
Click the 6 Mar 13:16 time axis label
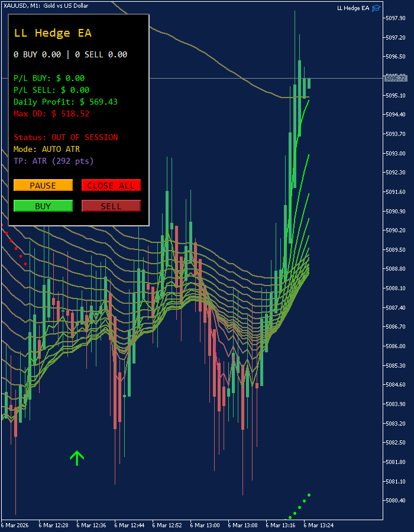click(x=280, y=525)
